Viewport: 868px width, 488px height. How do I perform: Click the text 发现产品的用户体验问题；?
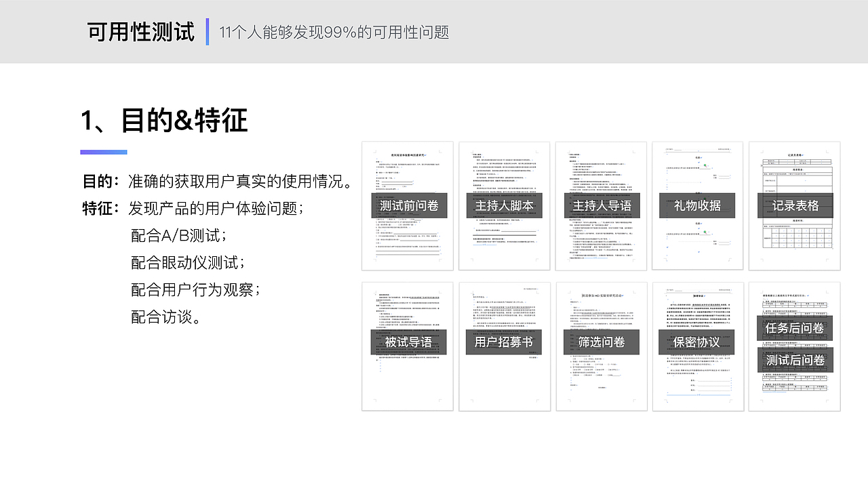216,208
